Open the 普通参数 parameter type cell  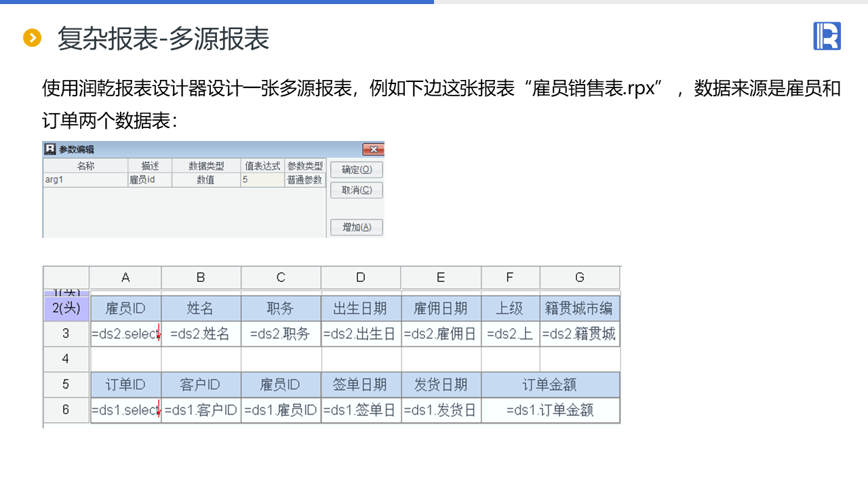305,180
